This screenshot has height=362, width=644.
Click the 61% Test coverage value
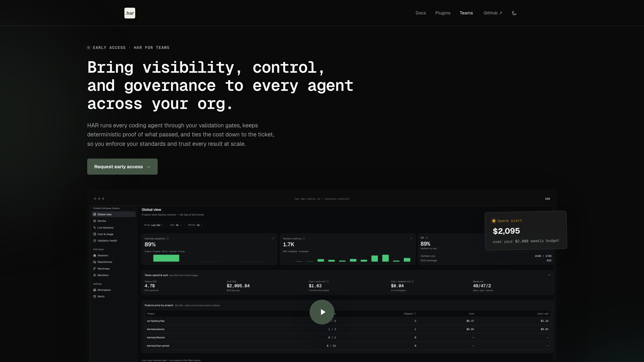pyautogui.click(x=549, y=261)
